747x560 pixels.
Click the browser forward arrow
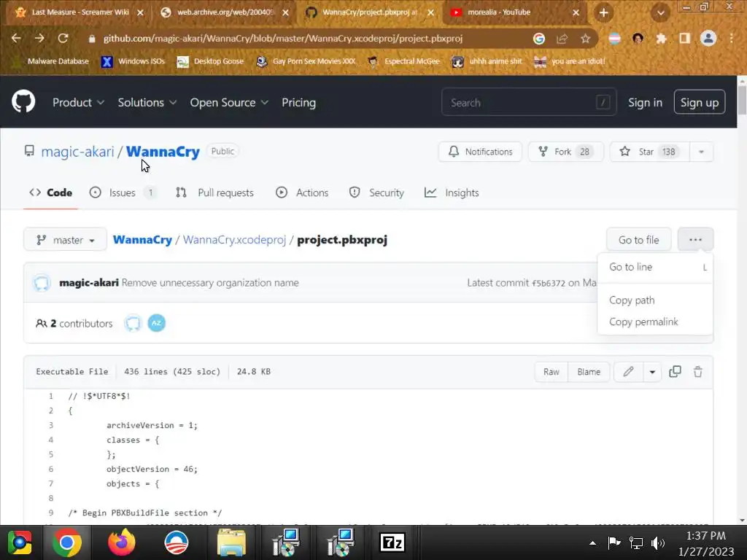[x=39, y=39]
